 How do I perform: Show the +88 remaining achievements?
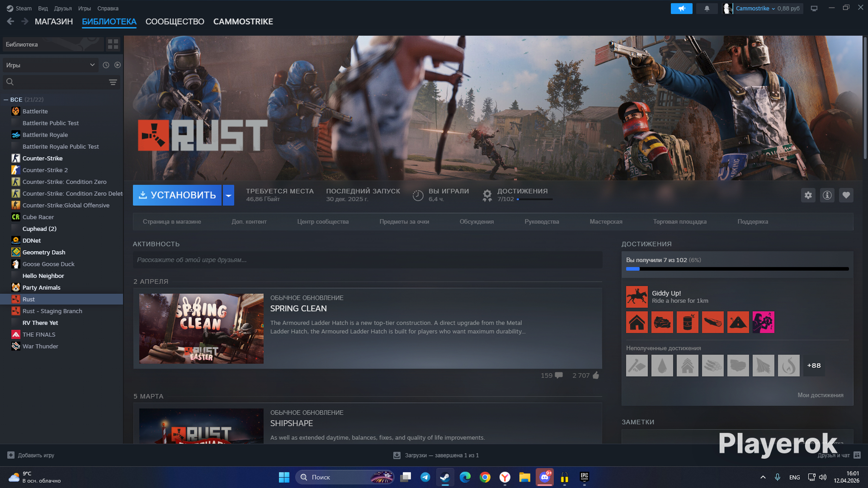click(x=814, y=366)
